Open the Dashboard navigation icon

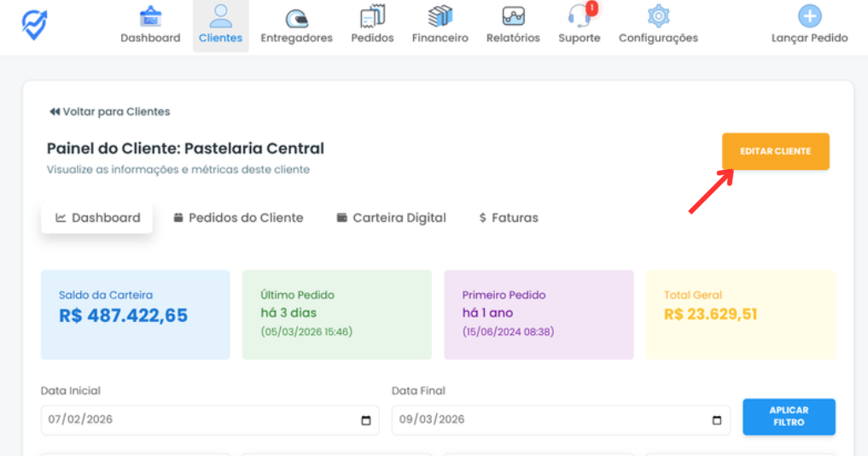tap(150, 16)
